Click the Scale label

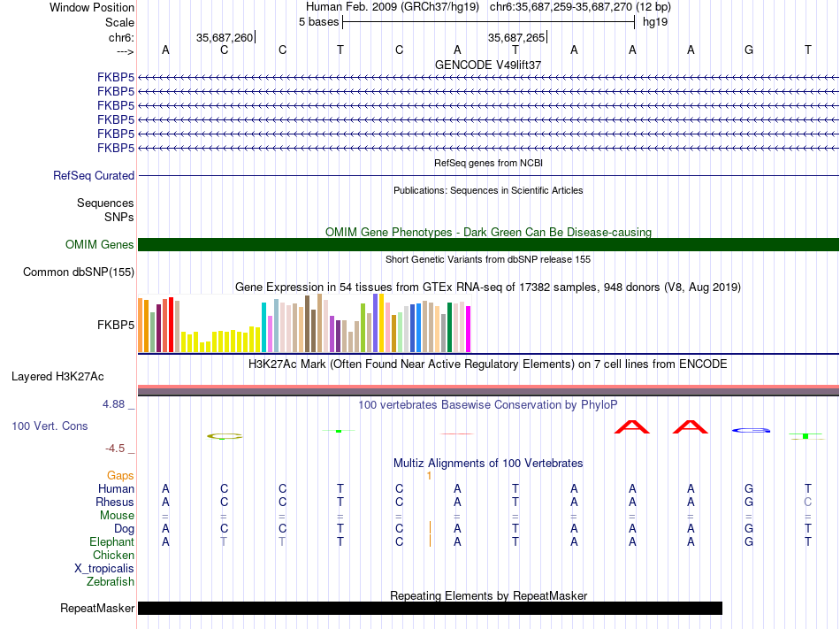tap(120, 22)
